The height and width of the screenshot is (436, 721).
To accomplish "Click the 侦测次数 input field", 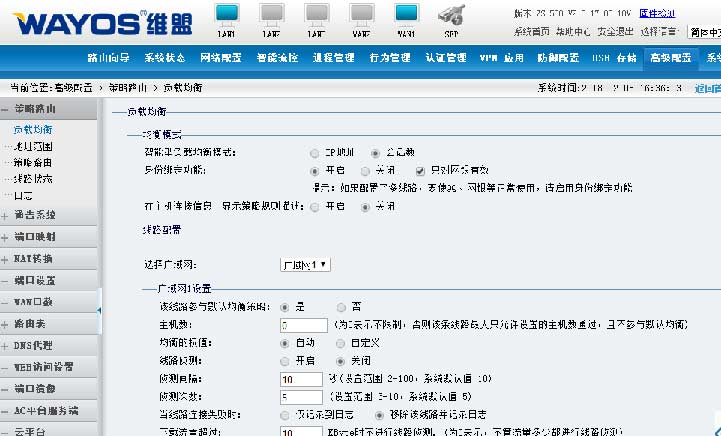I will click(301, 397).
